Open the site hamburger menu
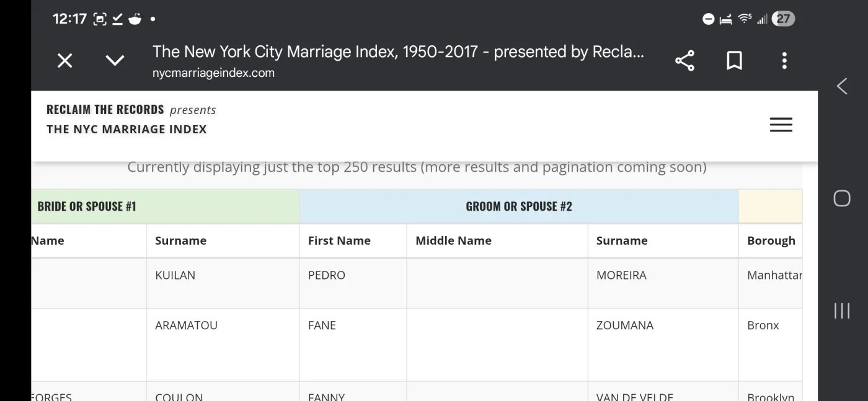The width and height of the screenshot is (868, 401). point(781,125)
